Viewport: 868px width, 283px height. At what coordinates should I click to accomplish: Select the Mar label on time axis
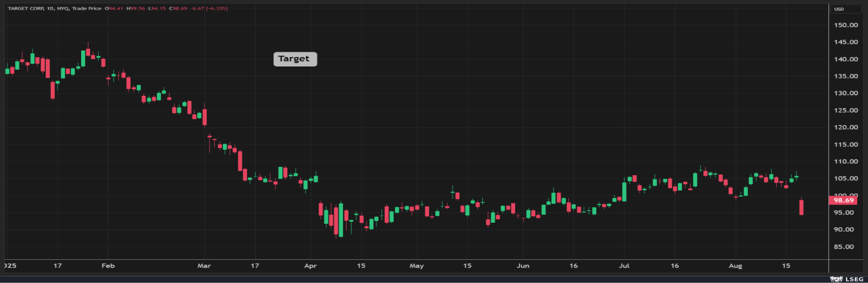204,266
